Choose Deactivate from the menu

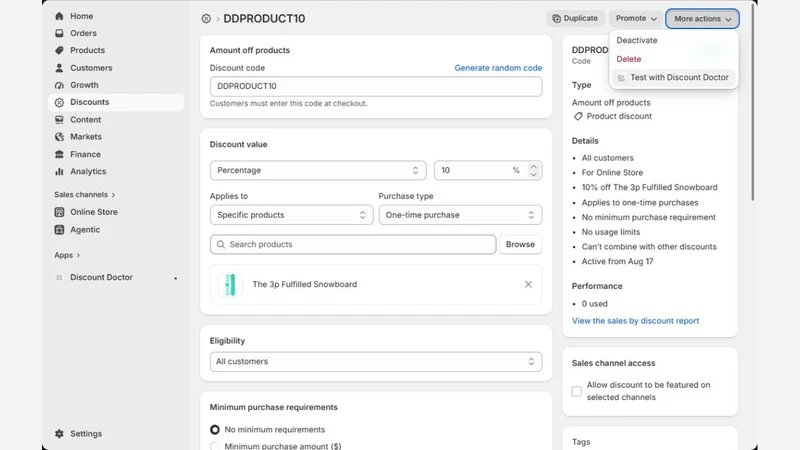pos(637,40)
